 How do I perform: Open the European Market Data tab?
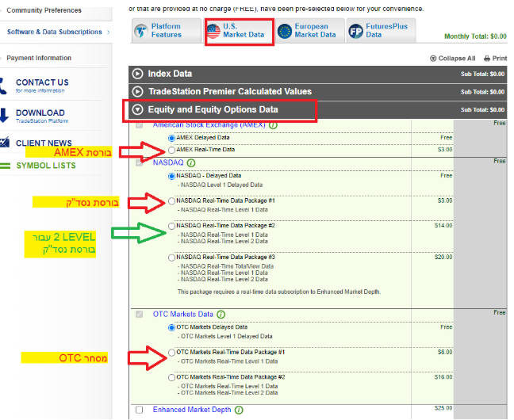(310, 30)
